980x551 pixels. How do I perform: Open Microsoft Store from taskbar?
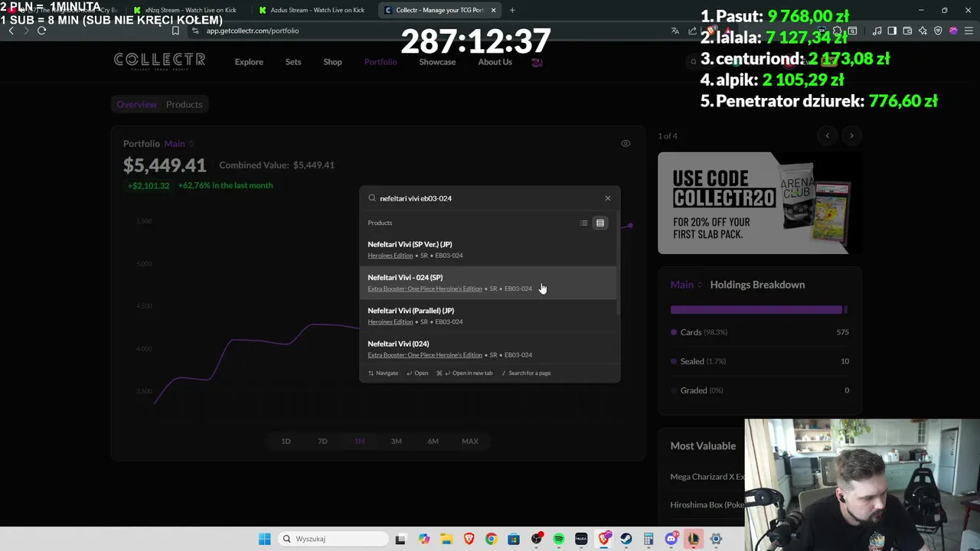pos(514,539)
